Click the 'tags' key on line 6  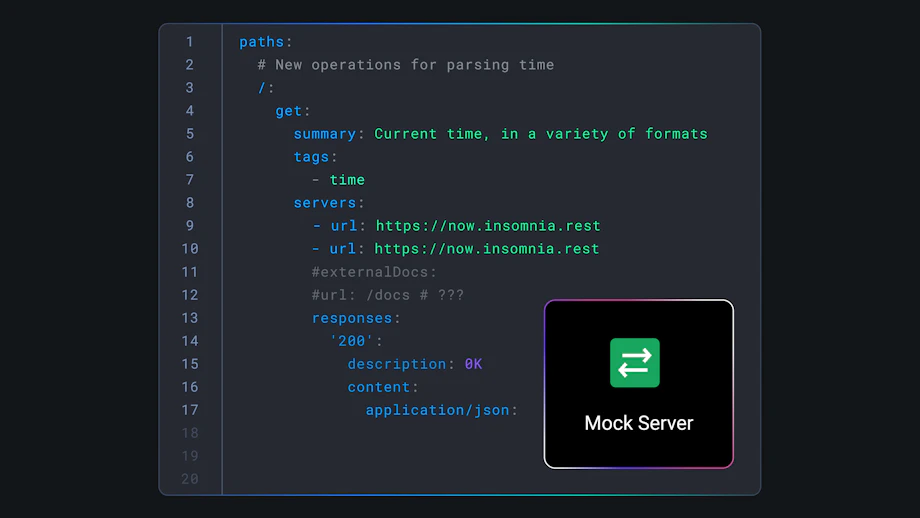(311, 157)
